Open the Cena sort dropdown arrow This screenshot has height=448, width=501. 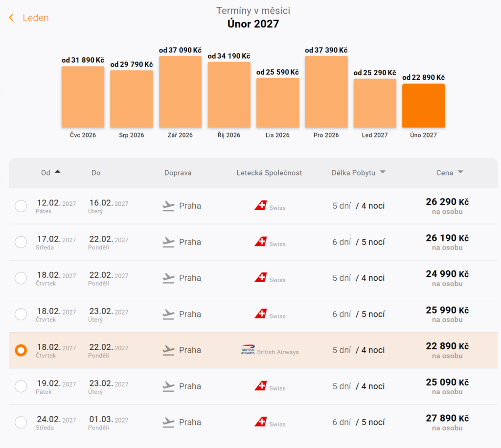click(460, 172)
